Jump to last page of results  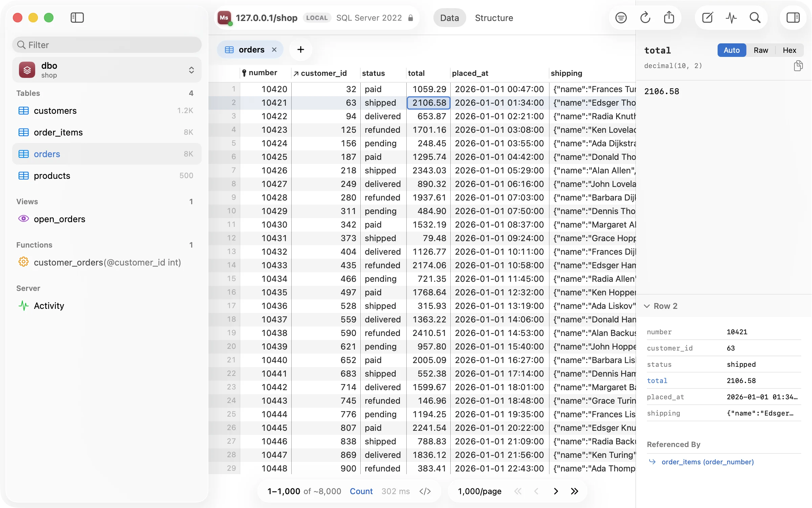coord(574,491)
